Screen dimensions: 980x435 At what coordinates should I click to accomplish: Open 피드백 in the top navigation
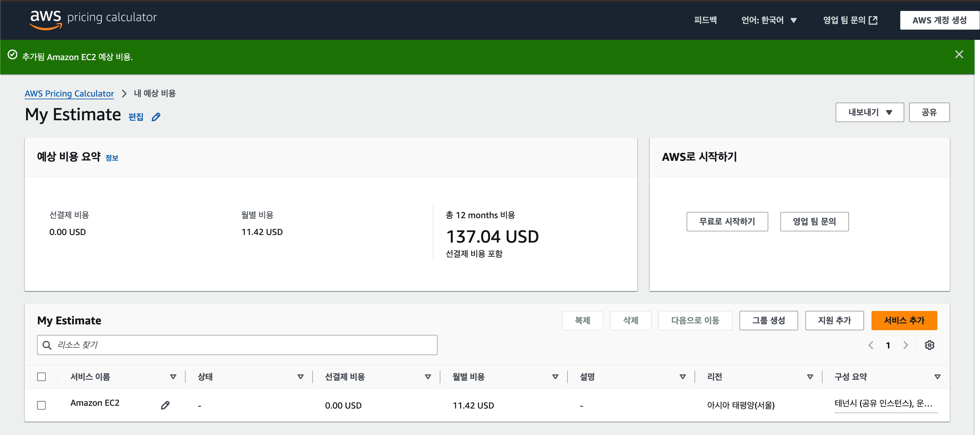(705, 20)
